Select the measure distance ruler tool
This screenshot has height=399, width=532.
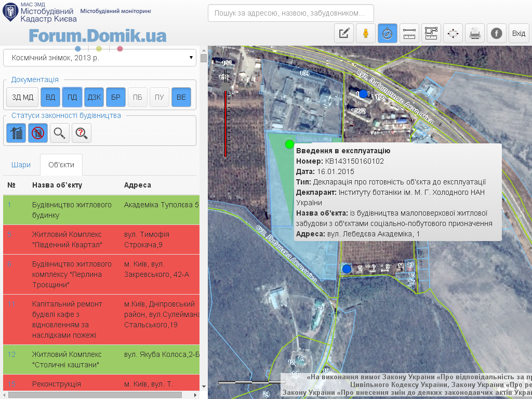pyautogui.click(x=409, y=33)
